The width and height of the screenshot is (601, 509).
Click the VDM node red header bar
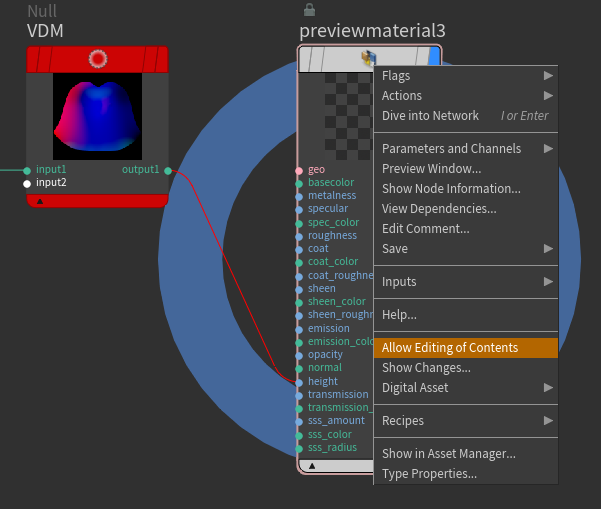97,59
